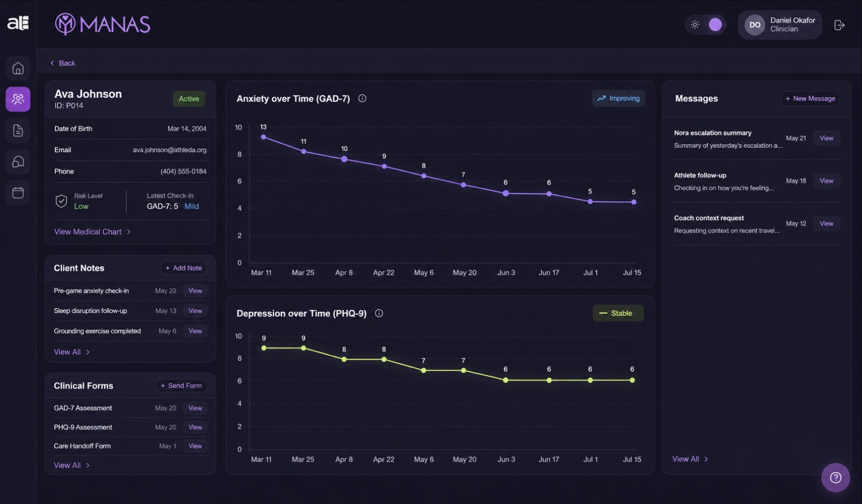Image resolution: width=862 pixels, height=504 pixels.
Task: View the Athlete follow-up message
Action: (x=826, y=181)
